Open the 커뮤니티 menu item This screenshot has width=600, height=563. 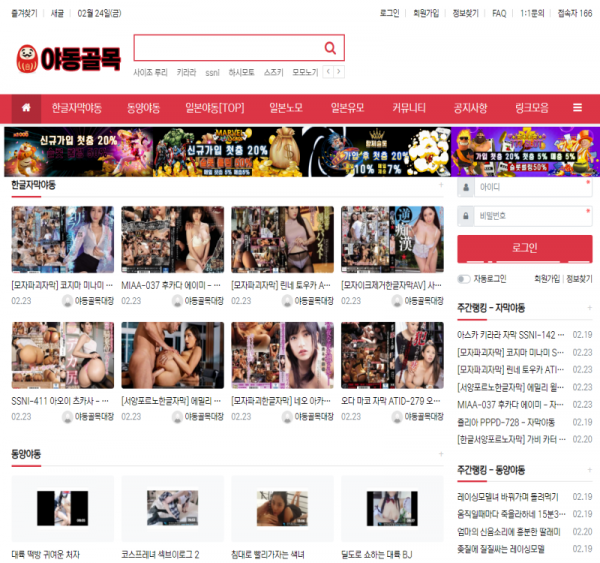click(408, 108)
